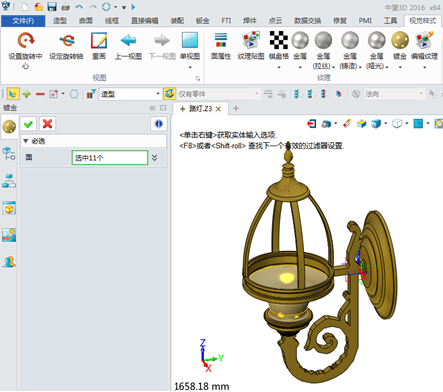Click the face selection input field
443x392 pixels.
tap(110, 158)
